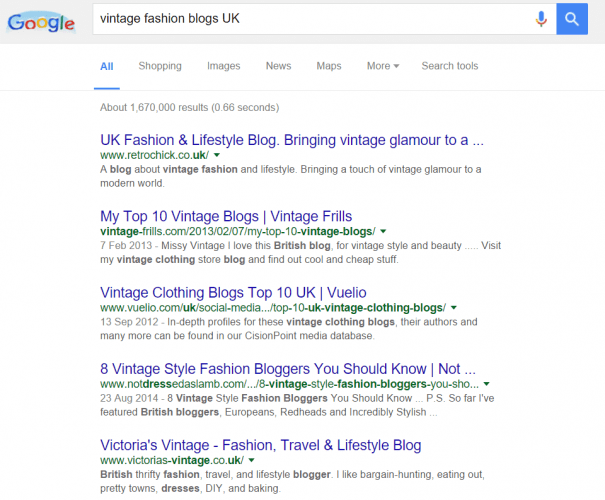
Task: Switch to the Images tab
Action: click(223, 66)
